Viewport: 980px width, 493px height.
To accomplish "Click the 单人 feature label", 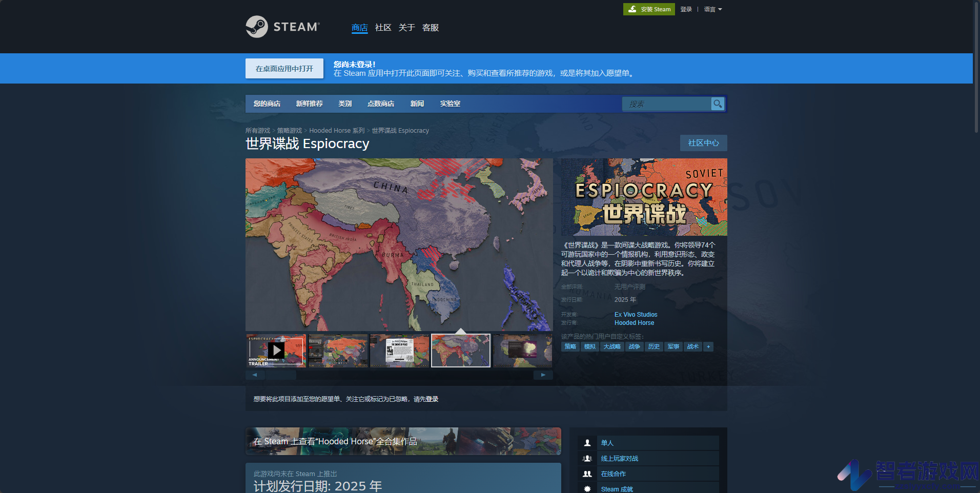I will coord(607,443).
